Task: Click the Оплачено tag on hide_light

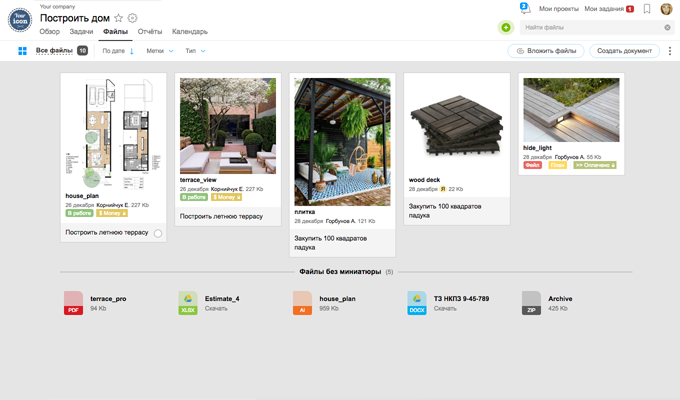Action: 595,165
